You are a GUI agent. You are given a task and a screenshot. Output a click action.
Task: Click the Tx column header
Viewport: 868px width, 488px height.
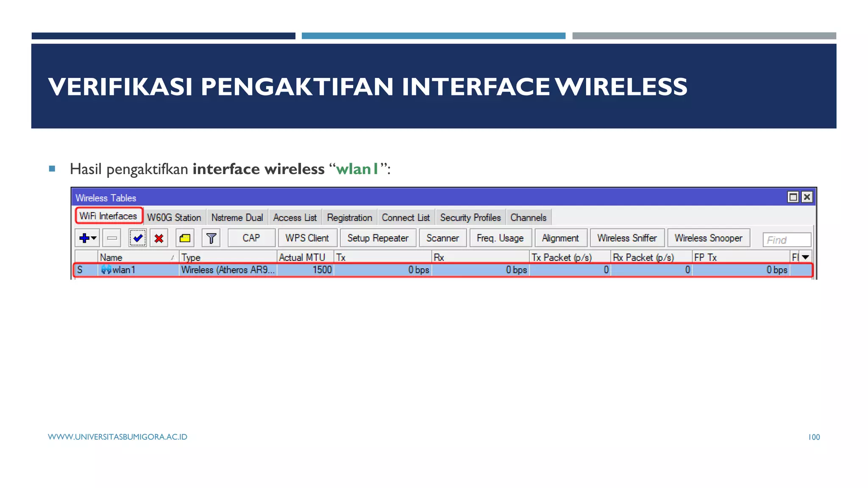[x=383, y=257]
